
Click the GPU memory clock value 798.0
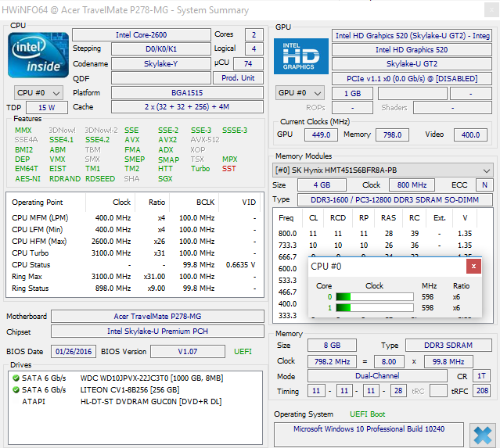coord(392,134)
